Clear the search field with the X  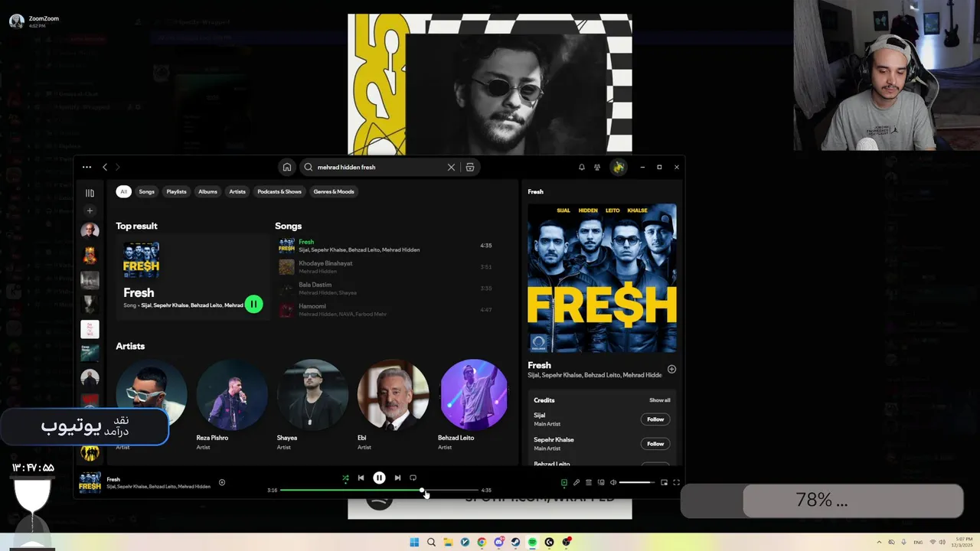pyautogui.click(x=451, y=167)
